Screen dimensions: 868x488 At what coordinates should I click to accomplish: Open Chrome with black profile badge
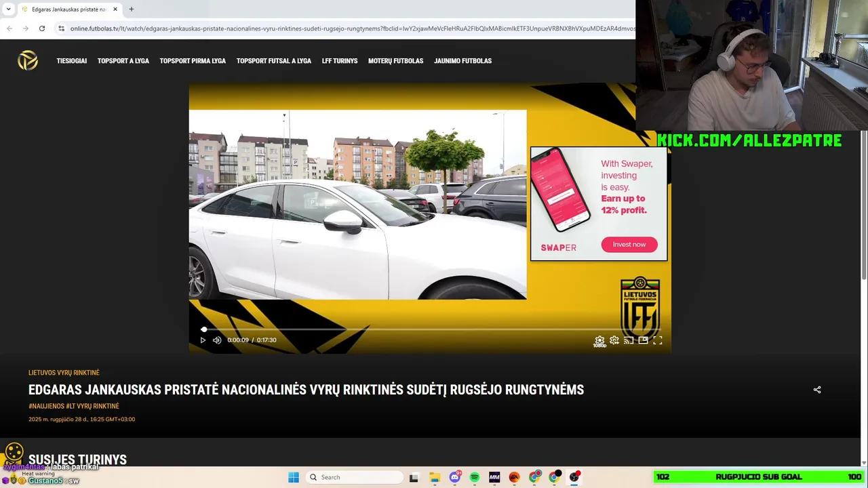(555, 477)
